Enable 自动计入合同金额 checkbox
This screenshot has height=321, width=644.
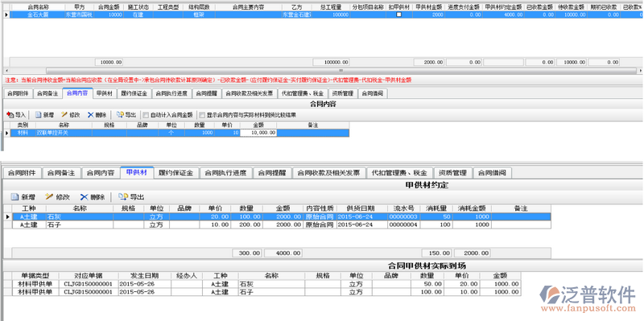[146, 115]
